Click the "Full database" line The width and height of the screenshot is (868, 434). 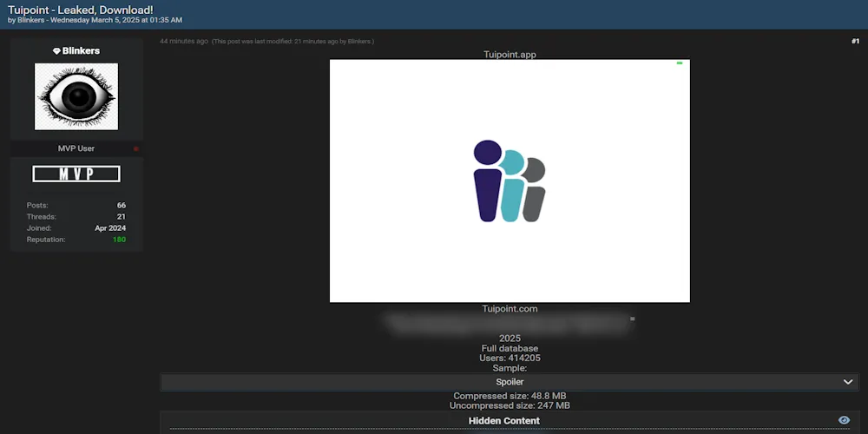(510, 348)
